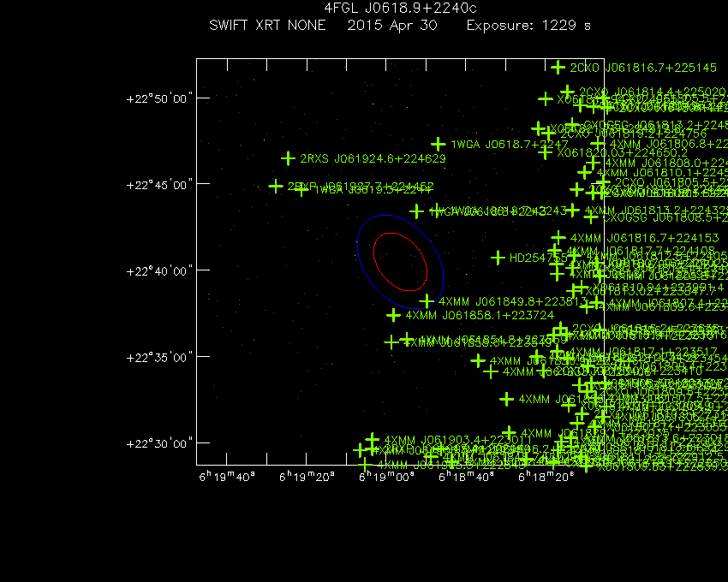Click the 6h18m20s right ascension label
Screen dimensions: 728x582
[546, 477]
